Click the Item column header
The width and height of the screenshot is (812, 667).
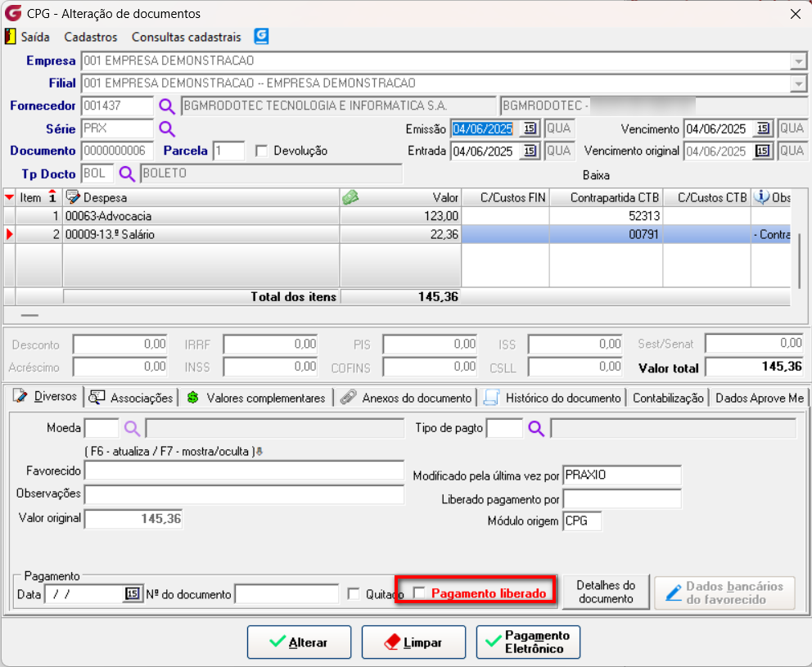tap(38, 197)
